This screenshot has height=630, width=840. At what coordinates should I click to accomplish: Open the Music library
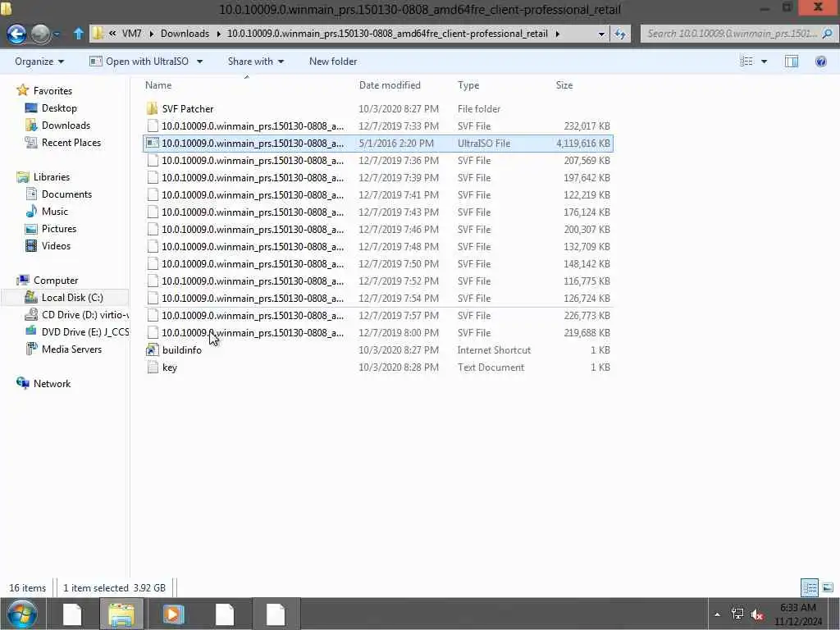[55, 211]
